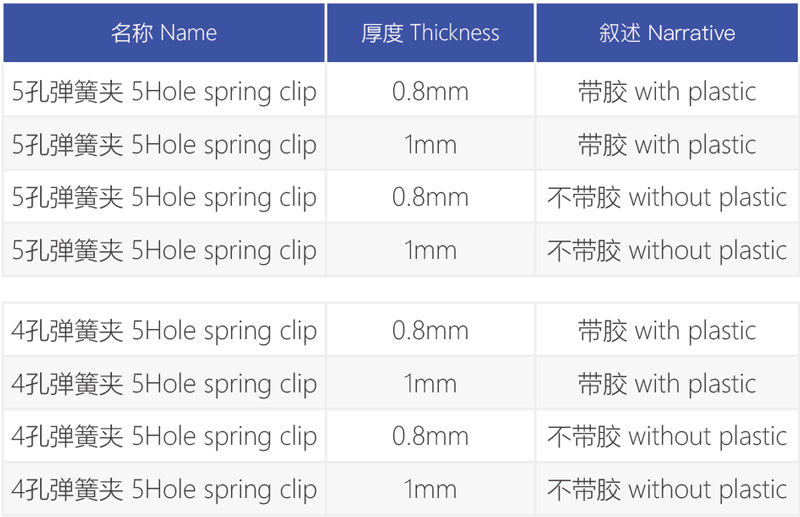The image size is (800, 517).
Task: Select 不带胶 without plastic cell for 4孔 1mm row
Action: tap(667, 489)
